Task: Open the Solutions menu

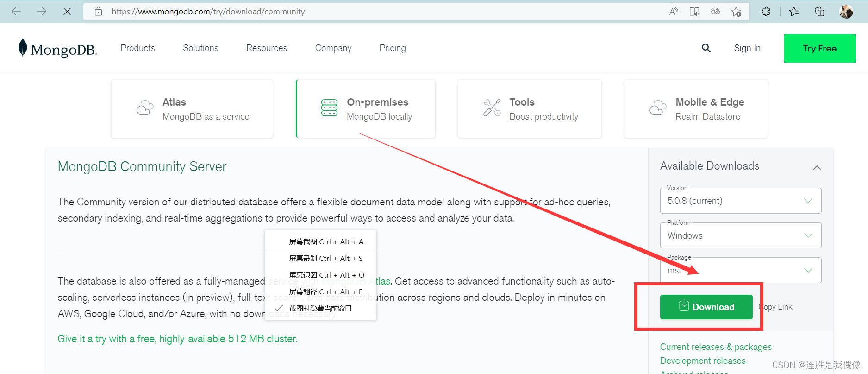Action: point(200,48)
